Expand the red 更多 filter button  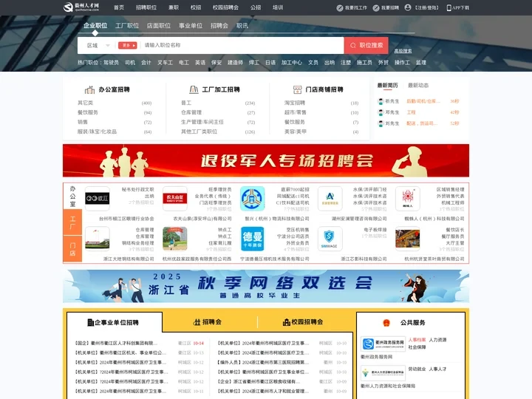tap(127, 46)
